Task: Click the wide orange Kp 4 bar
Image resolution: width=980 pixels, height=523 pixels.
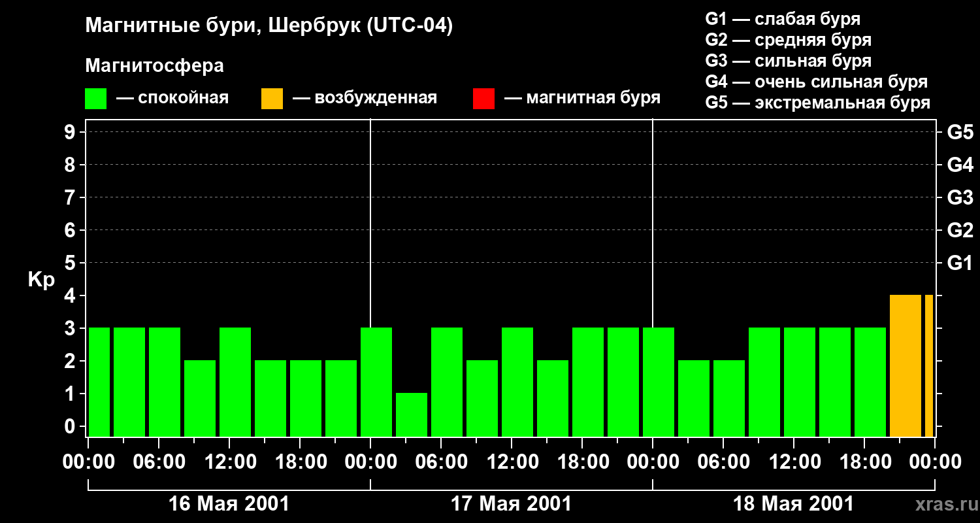Action: (x=906, y=365)
